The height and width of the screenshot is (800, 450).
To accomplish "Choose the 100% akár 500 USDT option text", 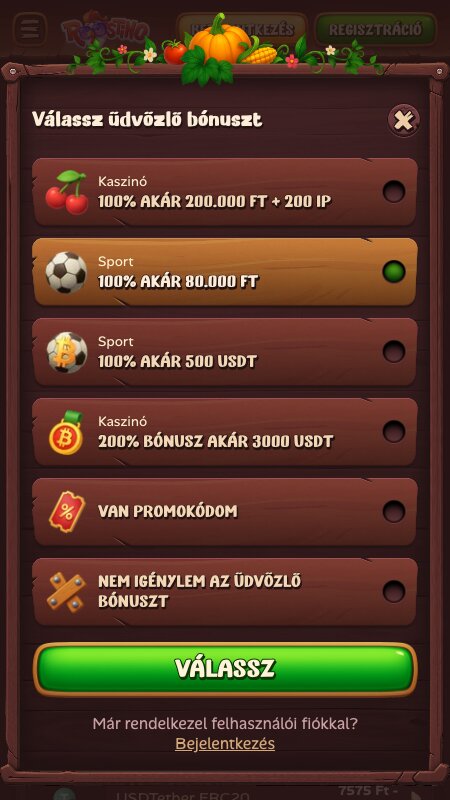I will pos(178,362).
